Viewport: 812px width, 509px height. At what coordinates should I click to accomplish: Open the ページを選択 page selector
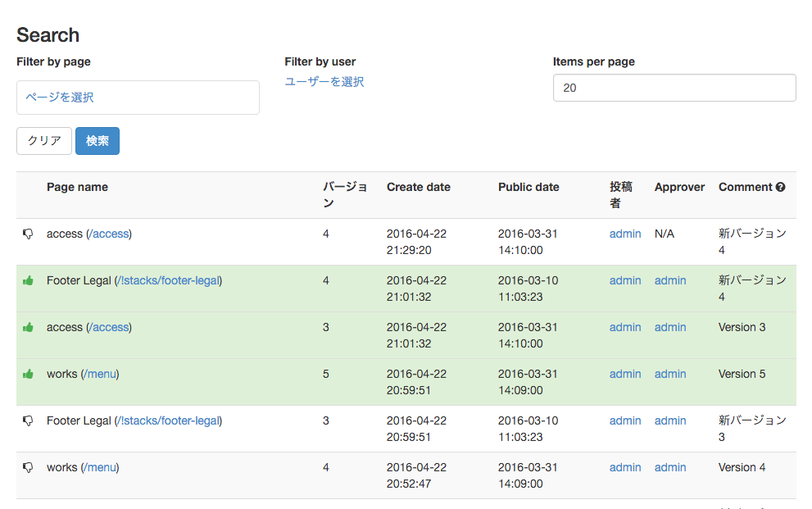click(x=138, y=98)
